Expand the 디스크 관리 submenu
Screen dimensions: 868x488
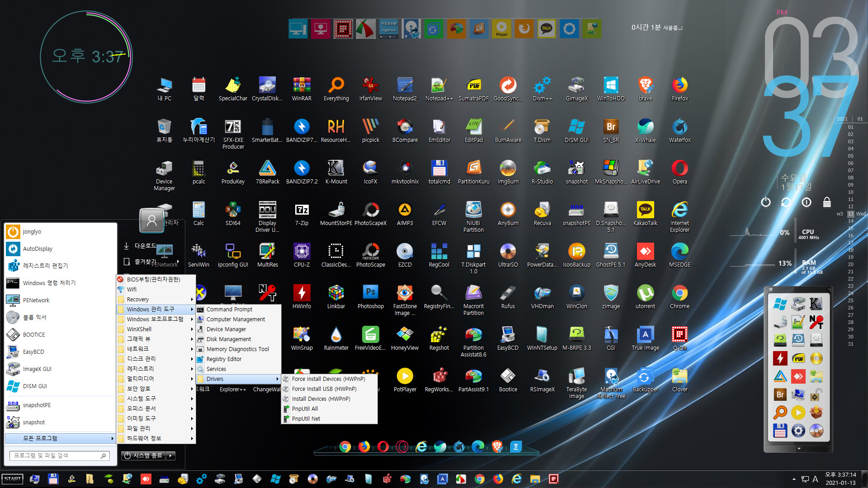pyautogui.click(x=156, y=359)
